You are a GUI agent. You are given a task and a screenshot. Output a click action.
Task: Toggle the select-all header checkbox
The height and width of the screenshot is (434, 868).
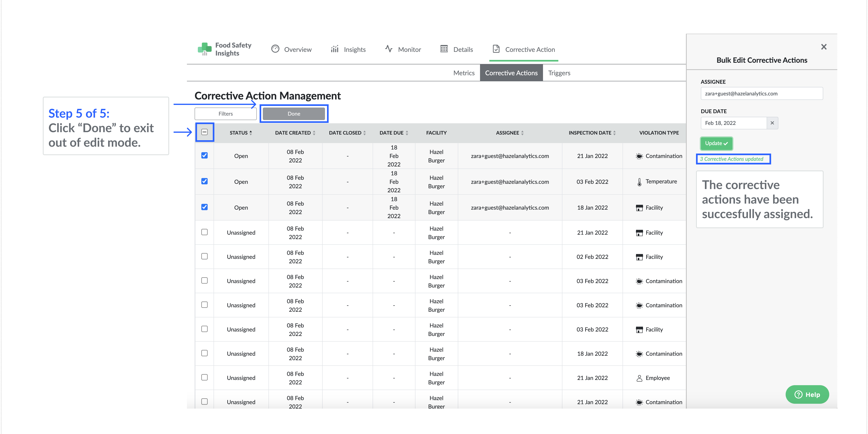204,132
